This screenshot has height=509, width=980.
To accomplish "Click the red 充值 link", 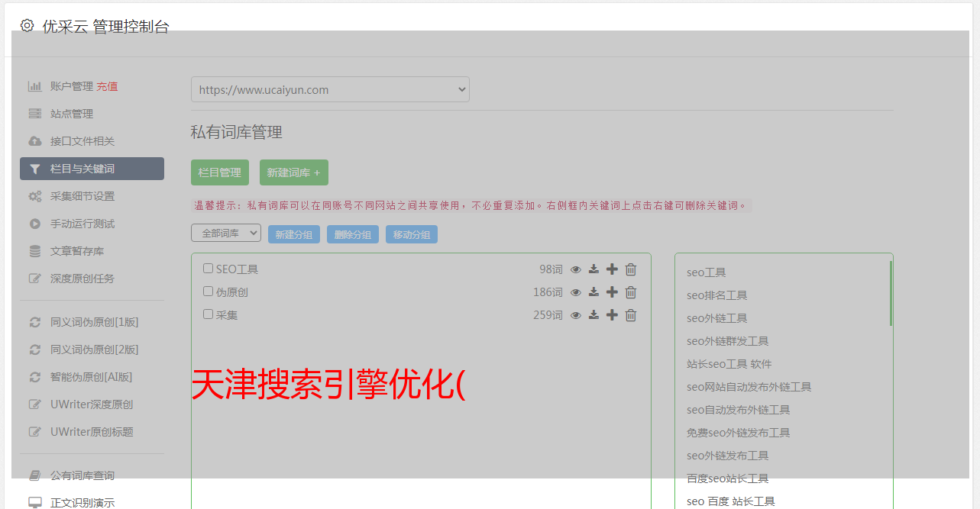I will pyautogui.click(x=107, y=86).
